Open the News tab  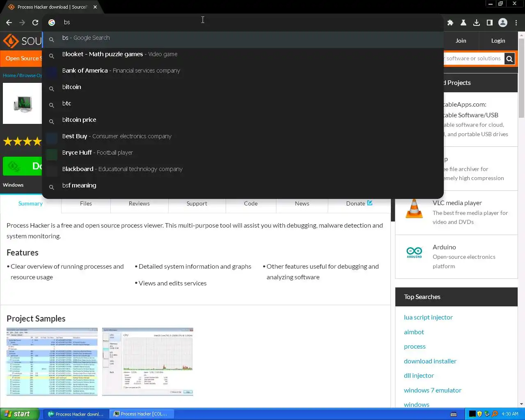[302, 204]
